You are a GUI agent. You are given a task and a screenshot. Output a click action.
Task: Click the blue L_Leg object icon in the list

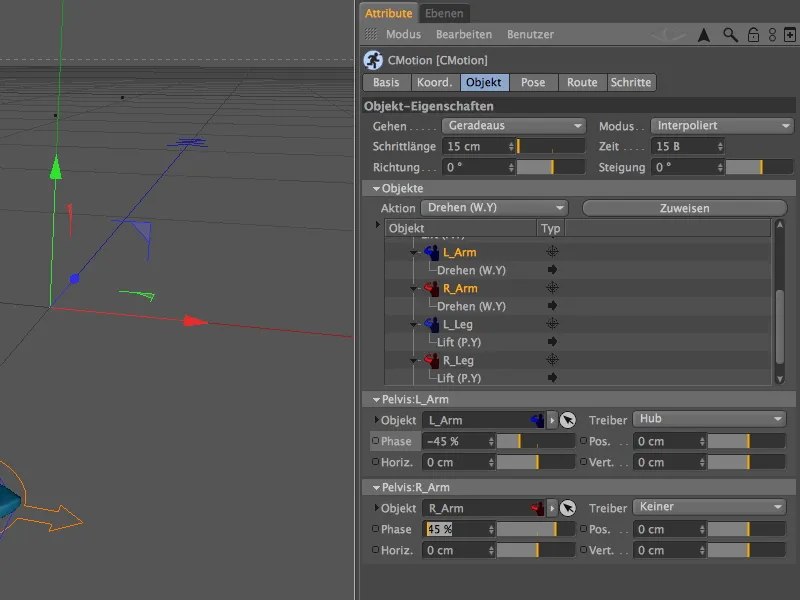click(x=432, y=324)
